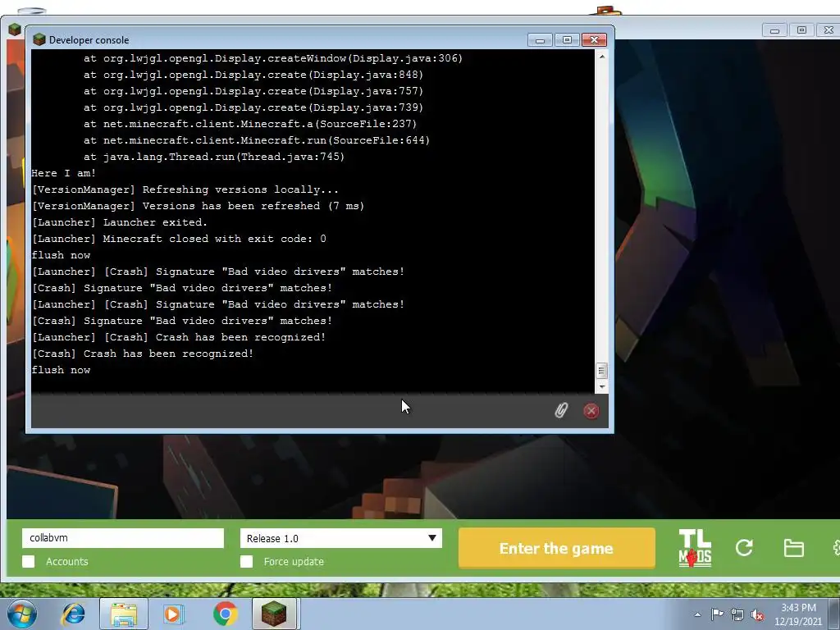Open Action Center flag icon

[717, 614]
